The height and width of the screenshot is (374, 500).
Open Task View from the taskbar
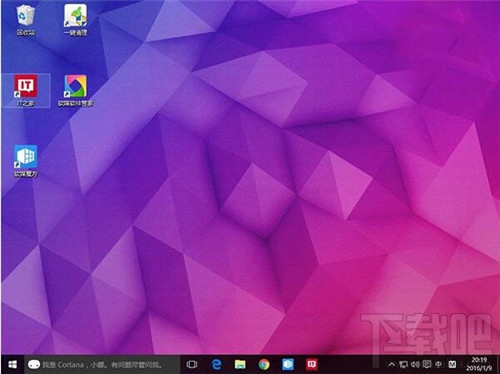(x=192, y=364)
